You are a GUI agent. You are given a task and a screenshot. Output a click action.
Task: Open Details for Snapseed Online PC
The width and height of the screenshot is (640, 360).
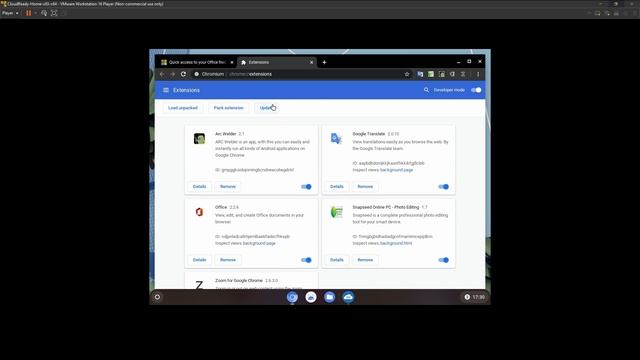337,260
